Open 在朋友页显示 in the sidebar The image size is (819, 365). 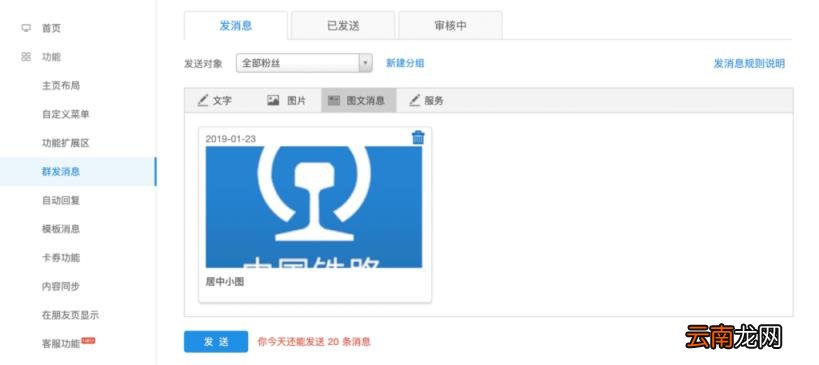click(70, 315)
